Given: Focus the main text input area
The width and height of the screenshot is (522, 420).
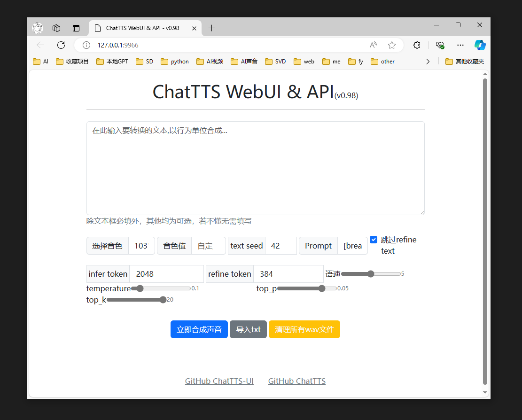Looking at the screenshot, I should click(255, 168).
